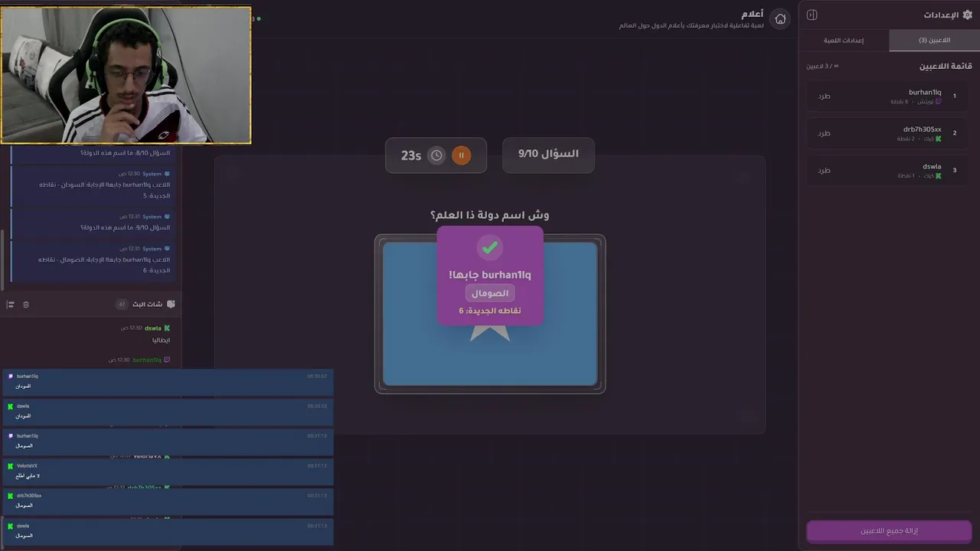This screenshot has height=551, width=980.
Task: Kick player burhan1lq using طرد
Action: coord(824,96)
